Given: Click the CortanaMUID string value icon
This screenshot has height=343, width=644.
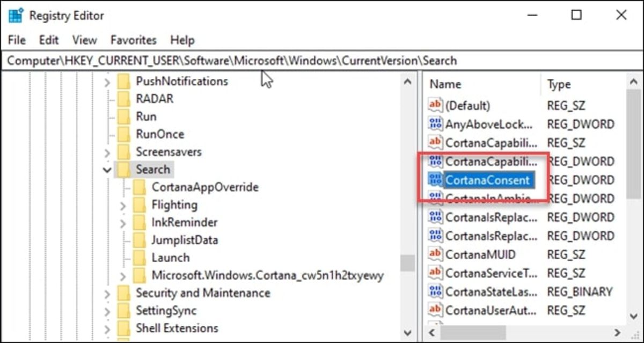Looking at the screenshot, I should click(435, 254).
